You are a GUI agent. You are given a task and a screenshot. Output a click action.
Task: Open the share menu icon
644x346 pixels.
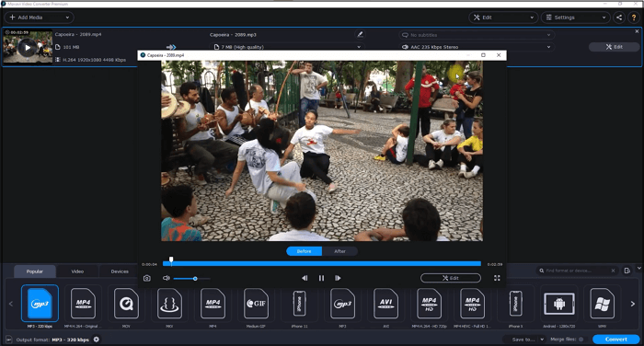click(x=619, y=17)
